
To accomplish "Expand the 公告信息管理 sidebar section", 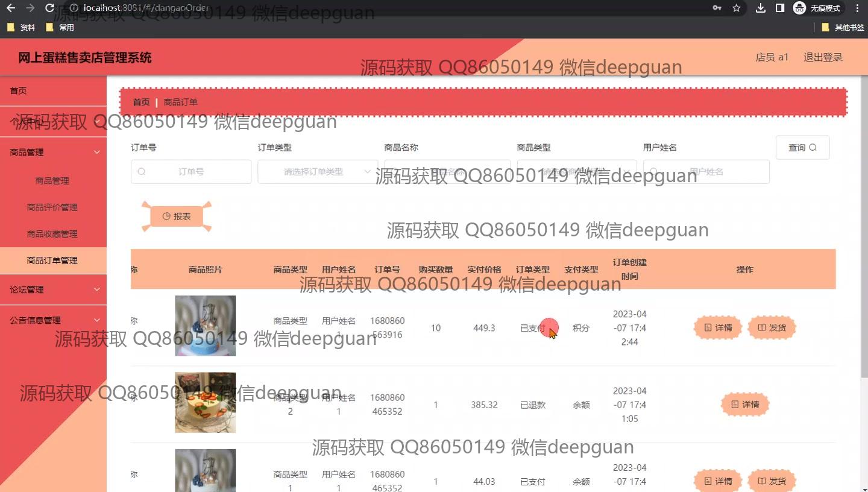I will pyautogui.click(x=53, y=320).
